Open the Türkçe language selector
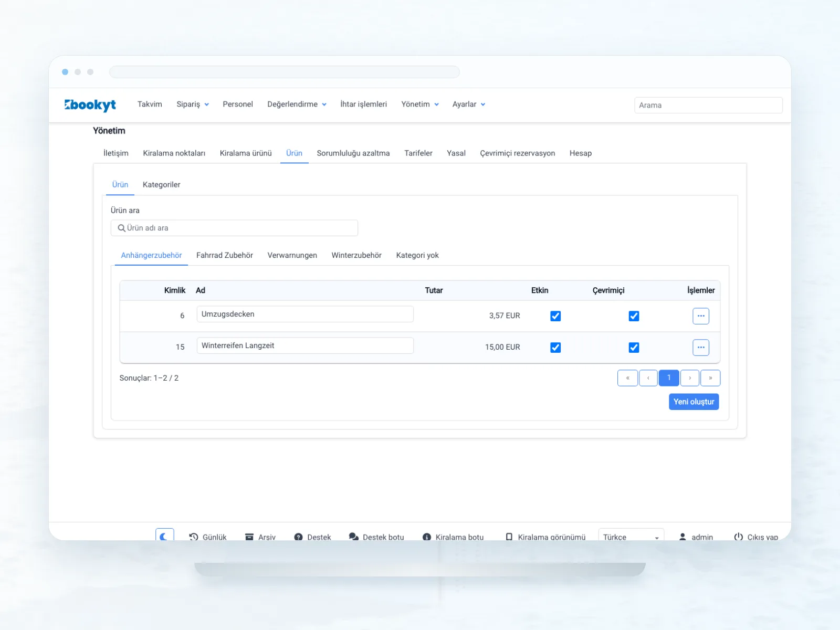Viewport: 840px width, 630px height. pos(631,535)
